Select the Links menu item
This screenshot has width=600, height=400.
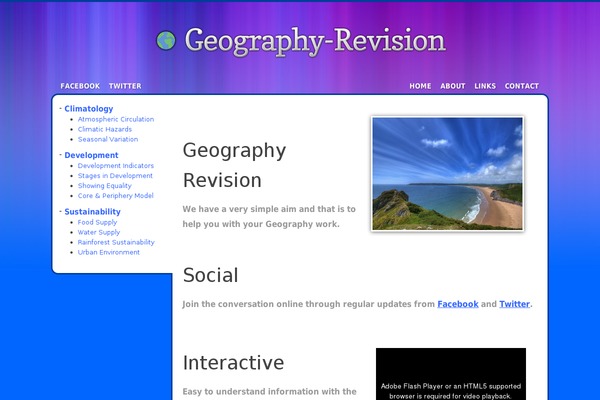pos(485,86)
